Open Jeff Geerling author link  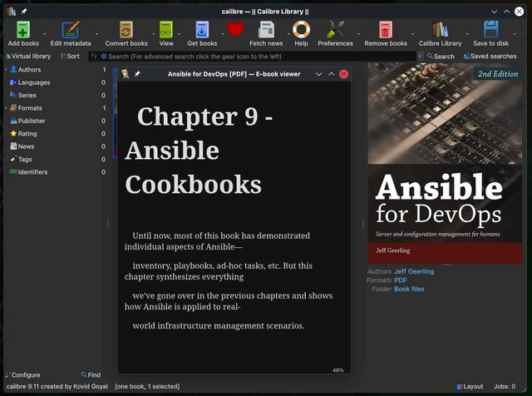pyautogui.click(x=414, y=271)
